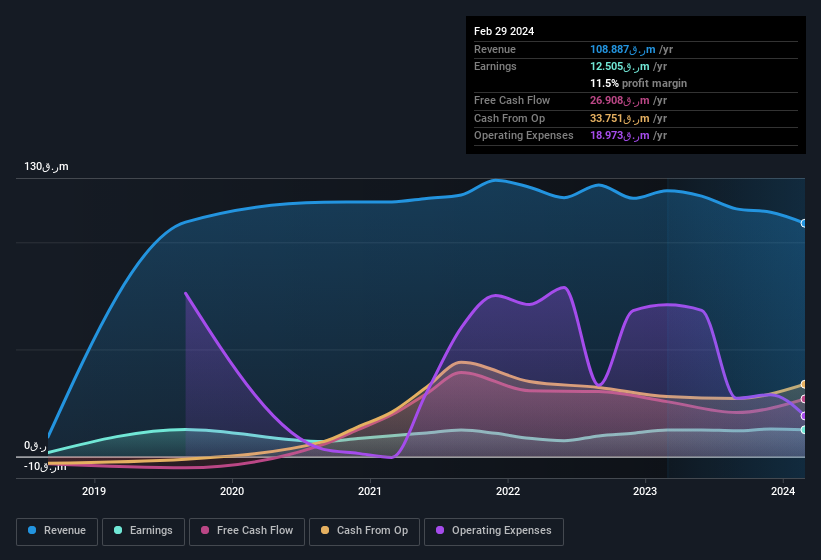Toggle the Cash From Op legend button
This screenshot has height=560, width=821.
364,531
